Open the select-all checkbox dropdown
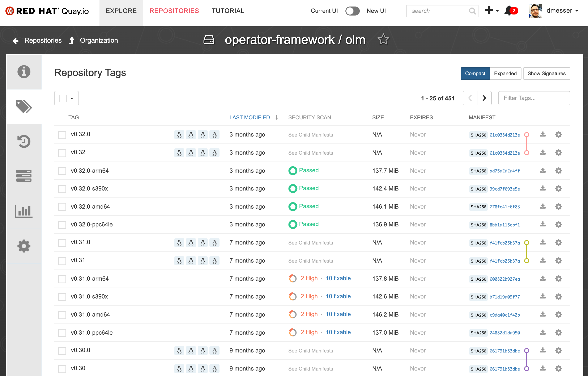 click(x=72, y=98)
